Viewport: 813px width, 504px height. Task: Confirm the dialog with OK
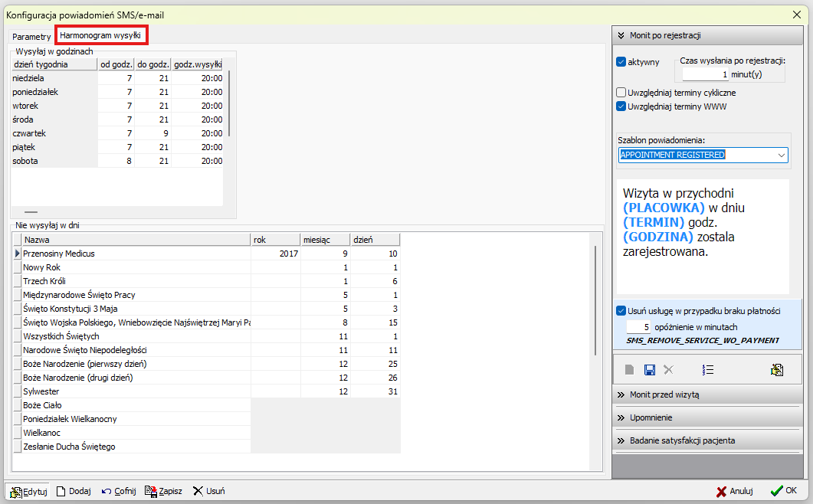784,491
